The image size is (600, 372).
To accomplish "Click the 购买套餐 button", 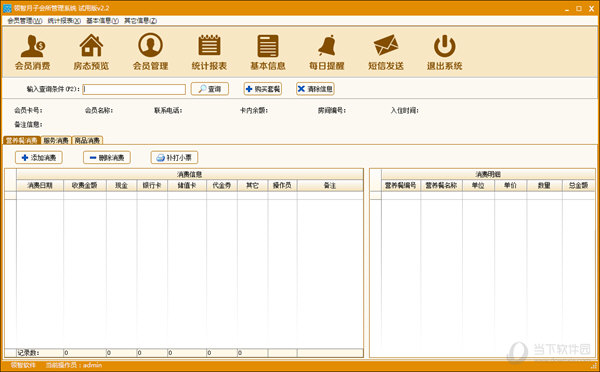I will click(x=263, y=89).
